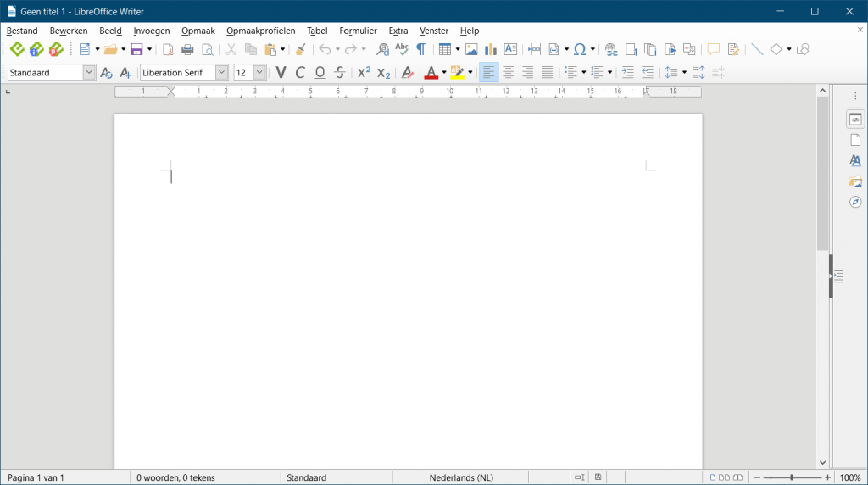This screenshot has width=868, height=485.
Task: Open sidebar Gallery panel
Action: 855,181
